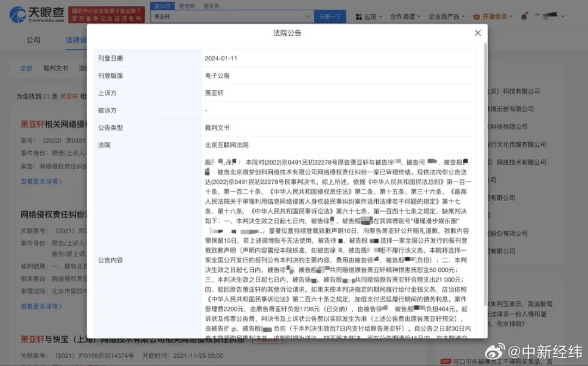The width and height of the screenshot is (588, 366).
Task: Click the notification bell icon
Action: 524,16
